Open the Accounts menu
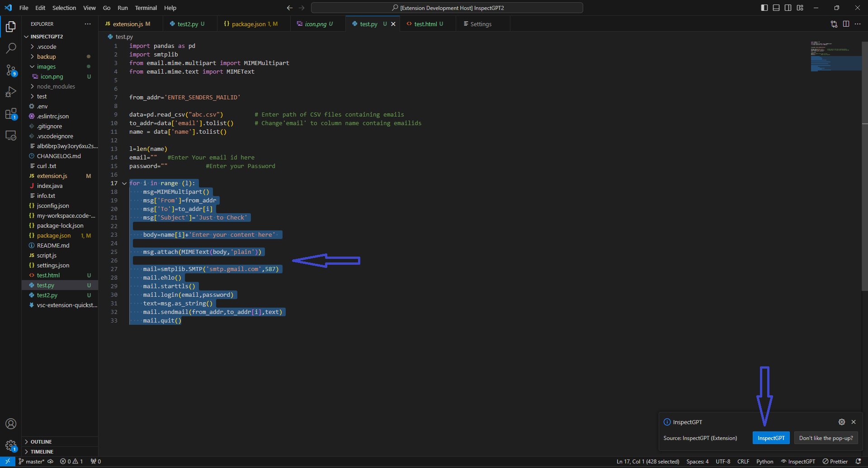The image size is (868, 468). click(x=11, y=424)
